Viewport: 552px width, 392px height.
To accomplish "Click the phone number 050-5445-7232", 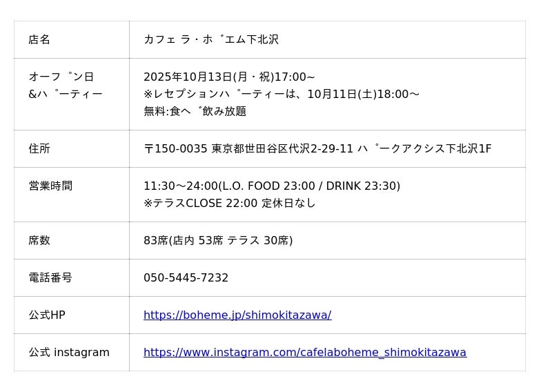I will [186, 277].
